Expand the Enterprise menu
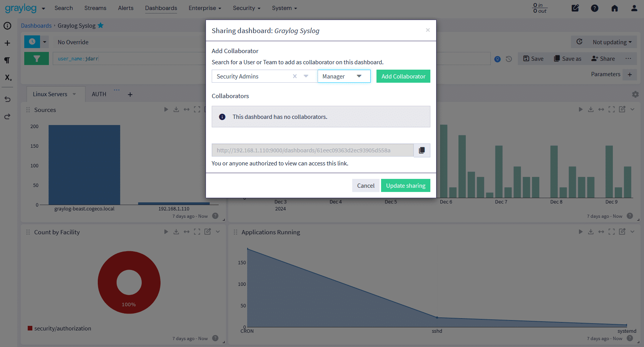 coord(205,8)
